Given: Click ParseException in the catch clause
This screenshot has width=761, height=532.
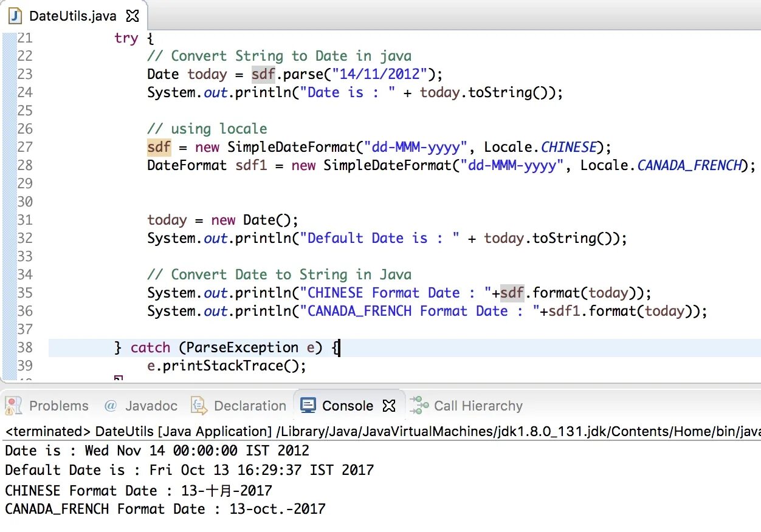Looking at the screenshot, I should (243, 347).
